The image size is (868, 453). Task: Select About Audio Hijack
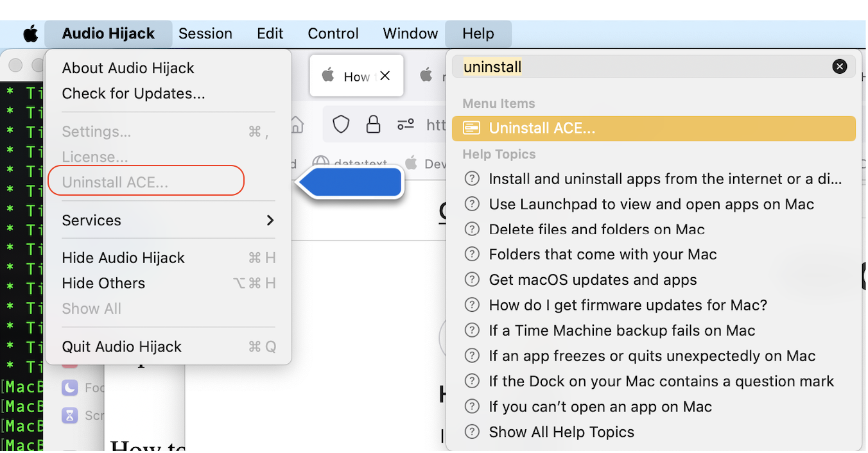pos(168,68)
